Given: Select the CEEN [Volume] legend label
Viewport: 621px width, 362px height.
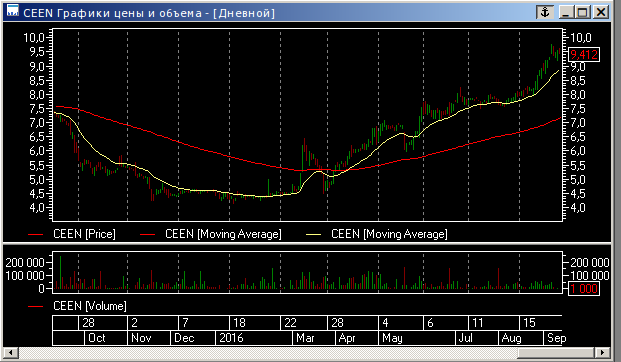Looking at the screenshot, I should pyautogui.click(x=90, y=306).
